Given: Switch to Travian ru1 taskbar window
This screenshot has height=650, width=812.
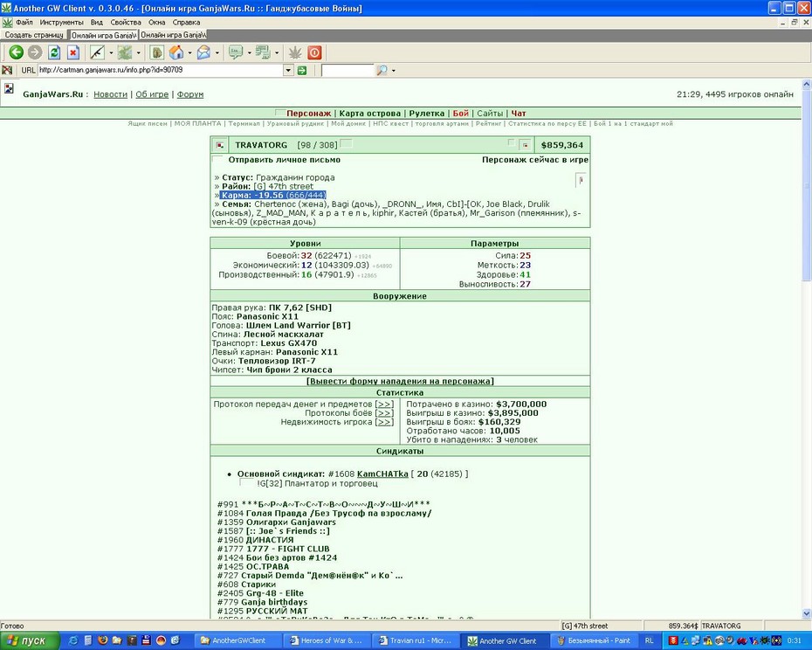Looking at the screenshot, I should point(415,640).
